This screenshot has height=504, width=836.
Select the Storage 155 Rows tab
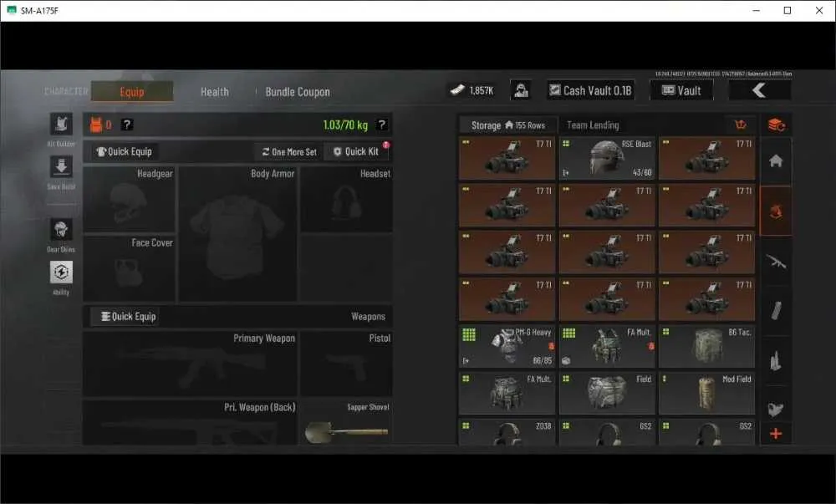[508, 125]
